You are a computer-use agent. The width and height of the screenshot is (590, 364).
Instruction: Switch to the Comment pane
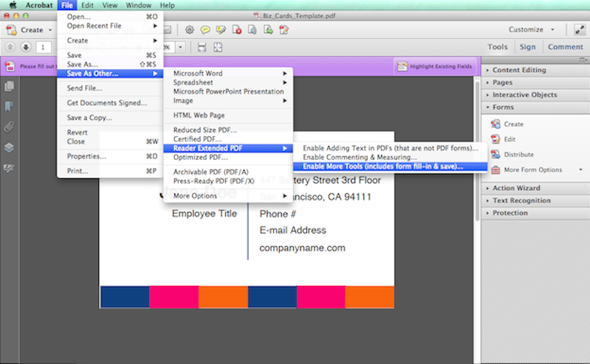[x=565, y=47]
